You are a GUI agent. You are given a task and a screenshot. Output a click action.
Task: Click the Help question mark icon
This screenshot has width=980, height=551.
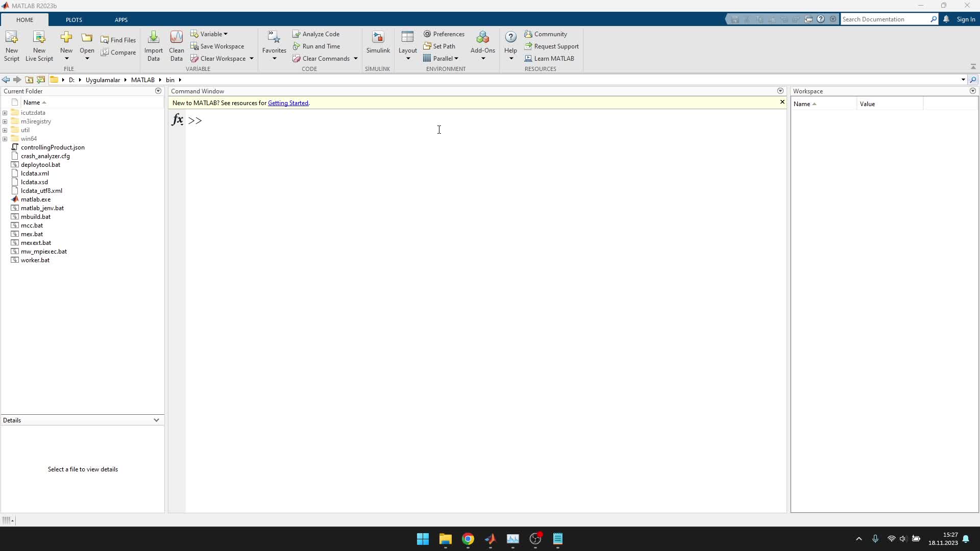tap(510, 37)
